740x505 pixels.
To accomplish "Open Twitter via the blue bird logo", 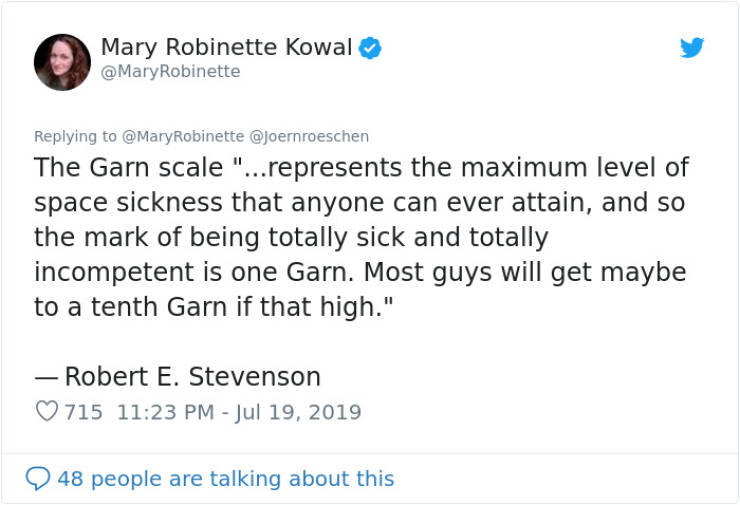I will coord(692,47).
